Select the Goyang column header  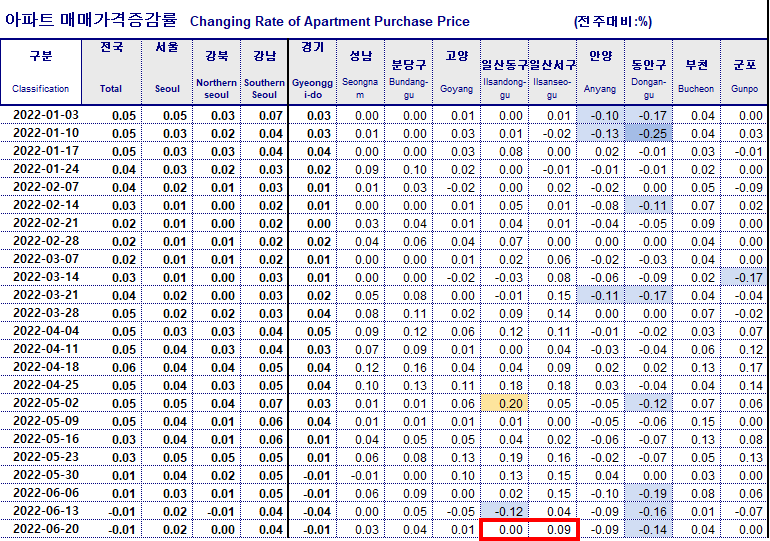457,72
